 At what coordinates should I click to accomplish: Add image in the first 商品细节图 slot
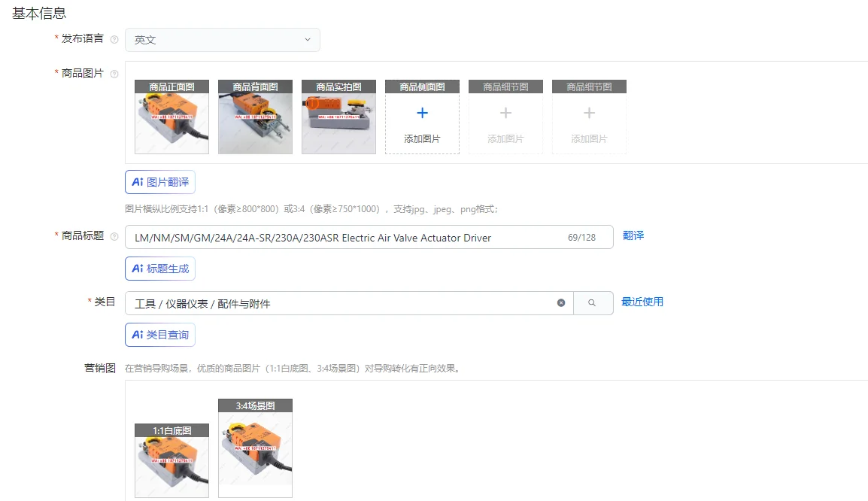click(505, 117)
